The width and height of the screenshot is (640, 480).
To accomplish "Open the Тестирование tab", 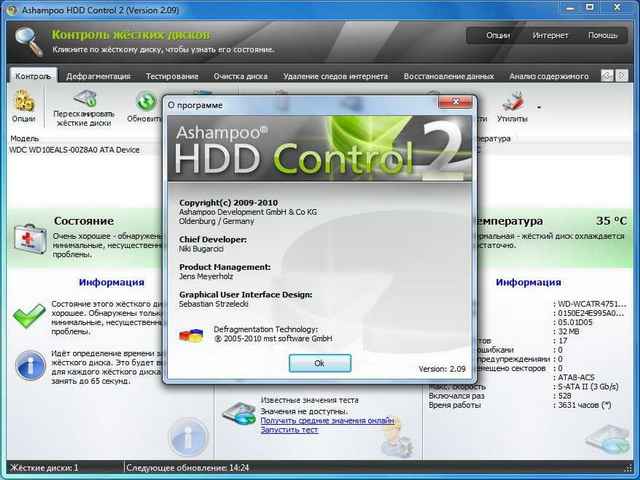I will [x=171, y=76].
